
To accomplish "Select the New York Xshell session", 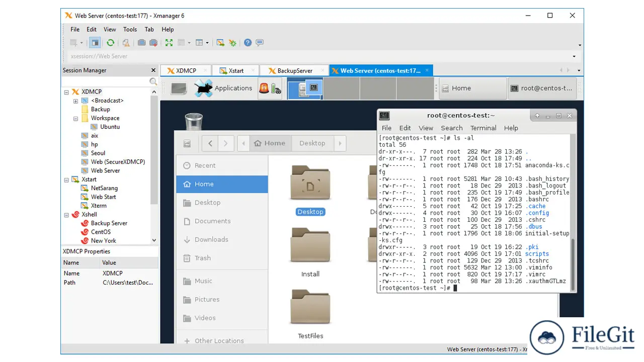I will [x=103, y=241].
